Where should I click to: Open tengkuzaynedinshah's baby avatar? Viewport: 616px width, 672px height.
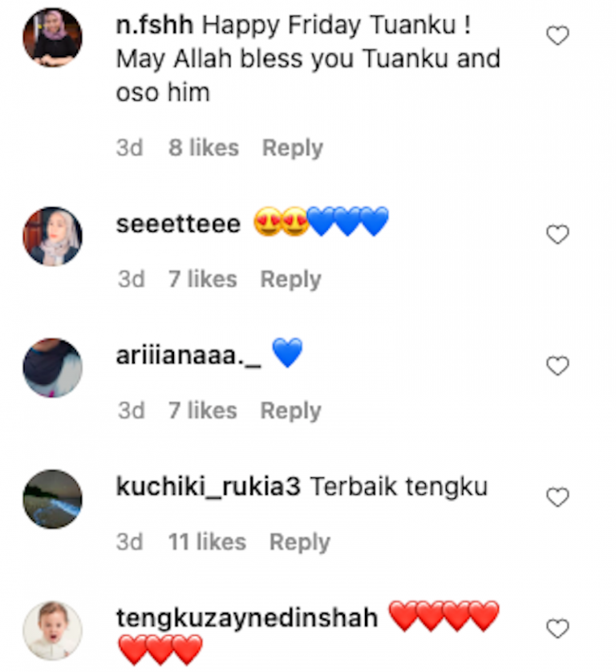click(53, 630)
